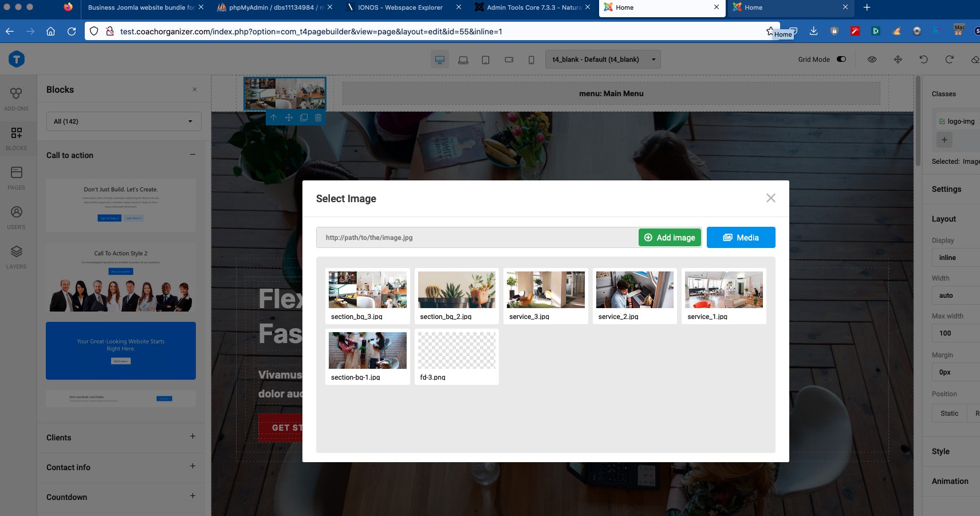Redo the last change
980x516 pixels.
(949, 60)
